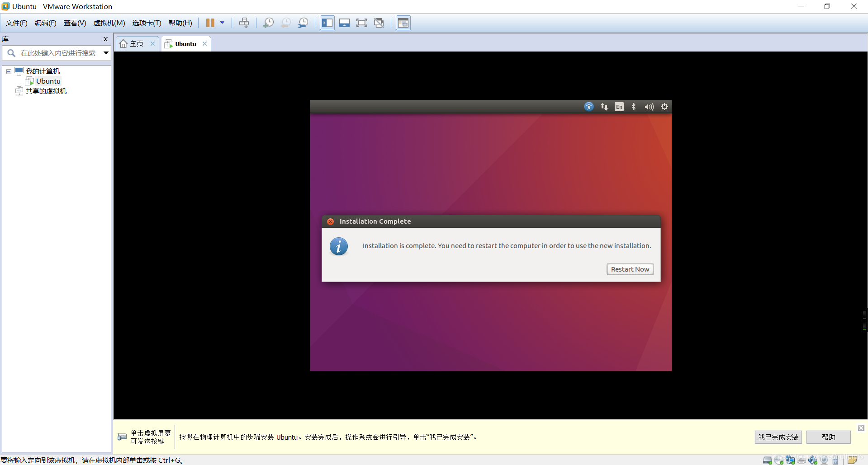Click the 库 panel header label
Viewport: 868px width, 465px height.
tap(5, 39)
